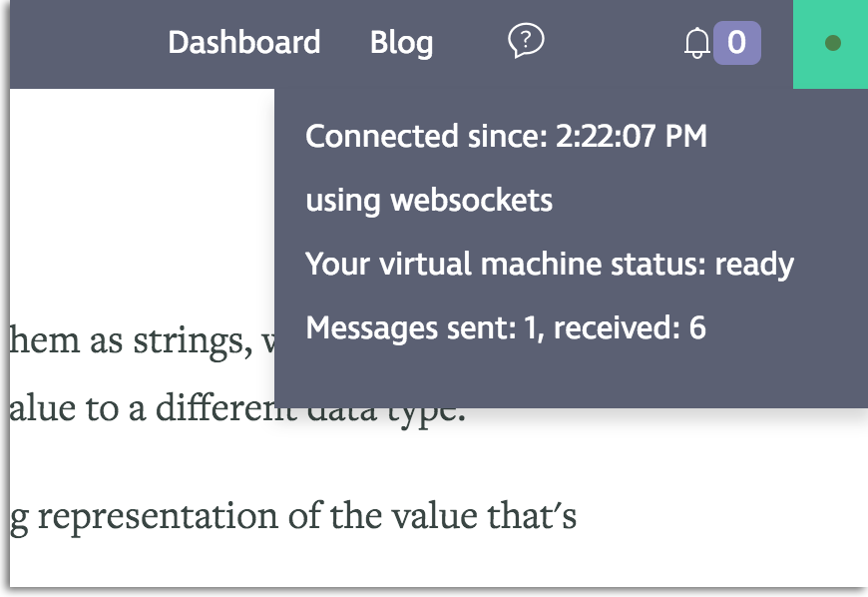Toggle the green connection status dot

click(x=832, y=43)
